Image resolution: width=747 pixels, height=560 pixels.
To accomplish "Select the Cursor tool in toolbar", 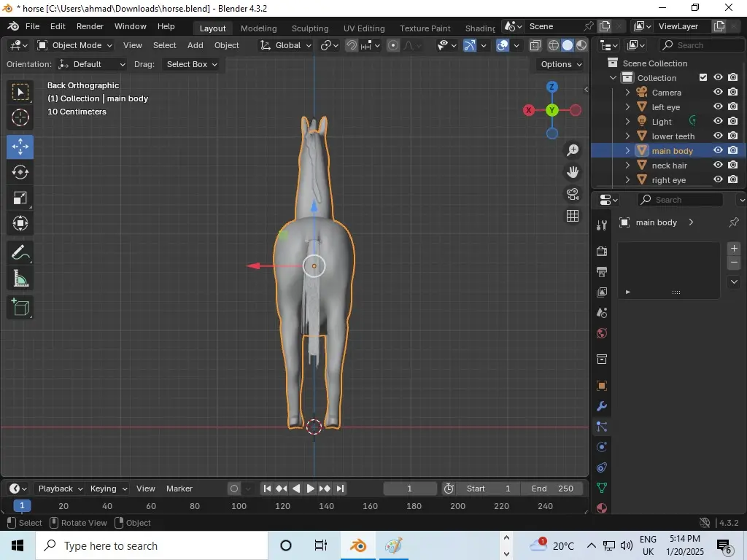I will tap(20, 117).
